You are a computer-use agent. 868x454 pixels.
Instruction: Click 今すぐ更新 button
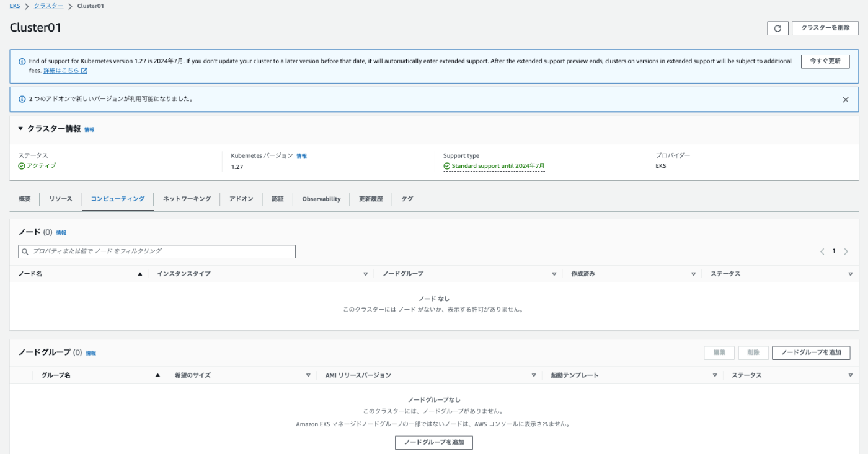click(x=825, y=61)
